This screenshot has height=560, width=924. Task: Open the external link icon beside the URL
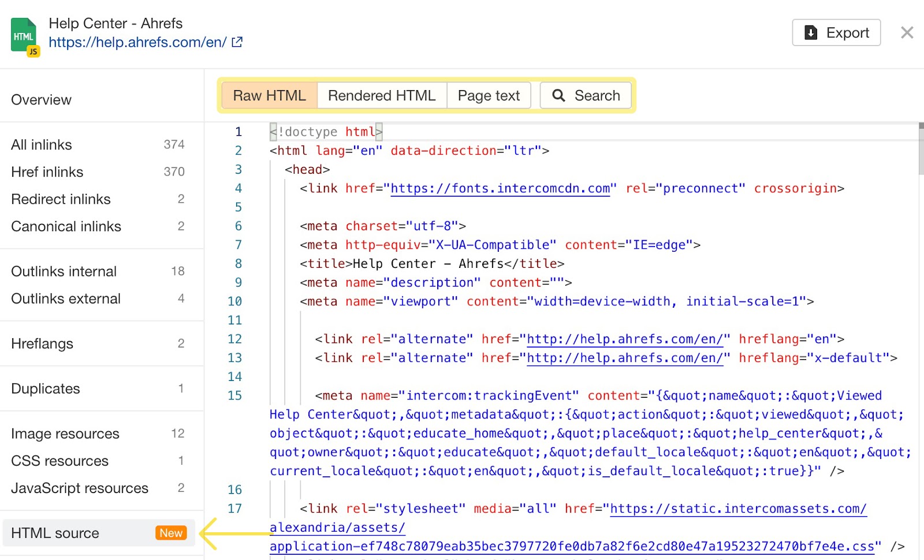click(237, 42)
